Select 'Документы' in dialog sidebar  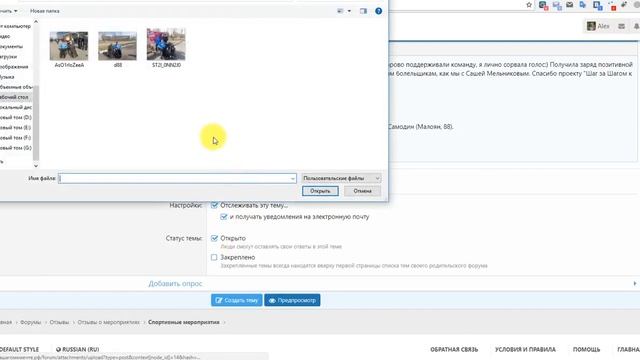point(12,47)
